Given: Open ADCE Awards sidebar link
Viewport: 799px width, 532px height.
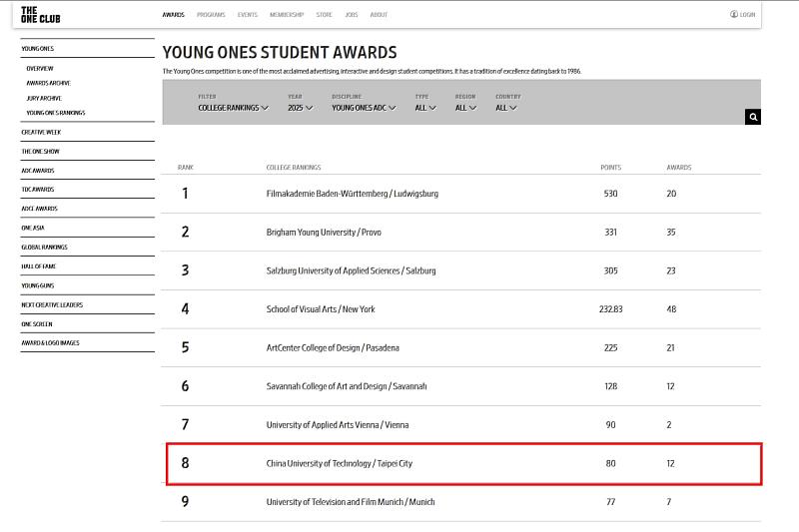Looking at the screenshot, I should (39, 209).
